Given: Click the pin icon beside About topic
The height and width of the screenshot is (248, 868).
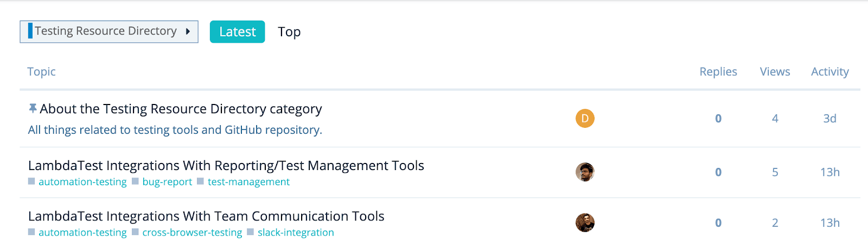Looking at the screenshot, I should pyautogui.click(x=33, y=109).
